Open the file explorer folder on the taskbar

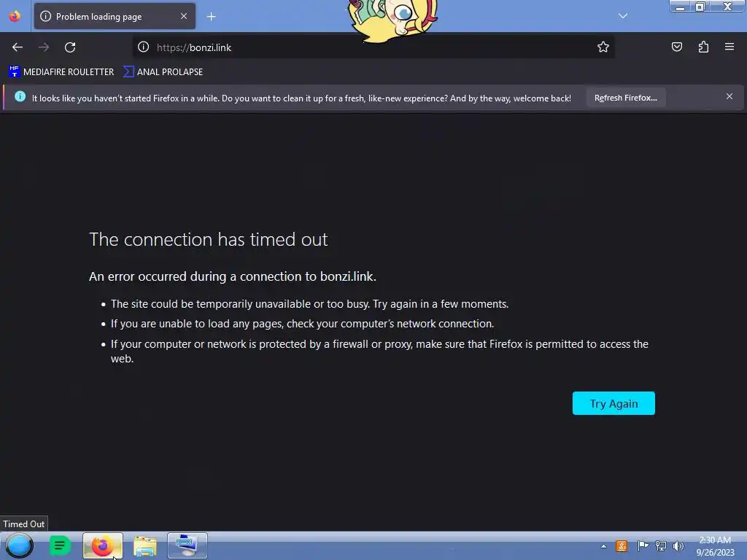(x=145, y=545)
